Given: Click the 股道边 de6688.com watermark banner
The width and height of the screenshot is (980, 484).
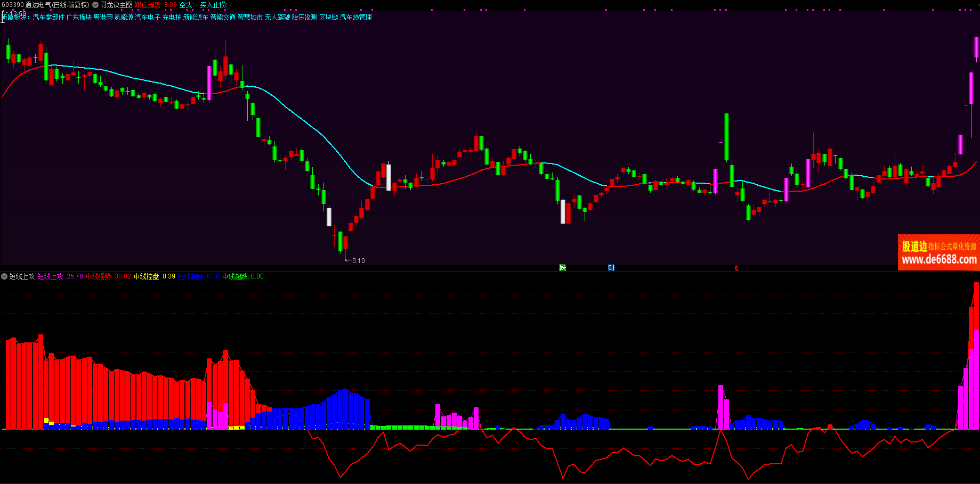Looking at the screenshot, I should 938,252.
